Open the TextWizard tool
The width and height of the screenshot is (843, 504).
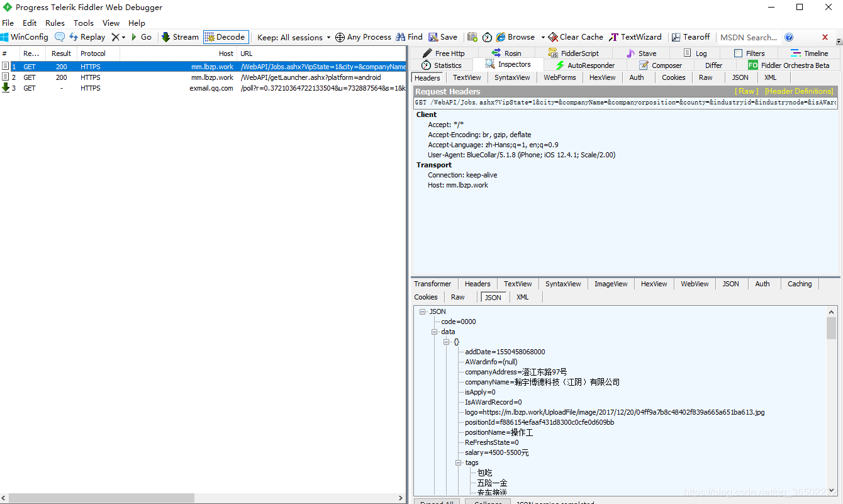click(635, 37)
